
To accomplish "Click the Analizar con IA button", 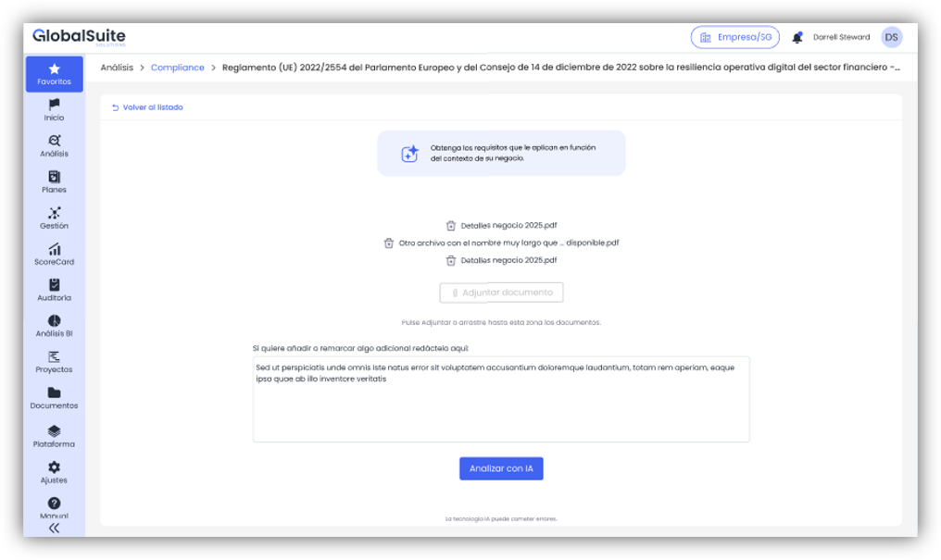I will (501, 468).
